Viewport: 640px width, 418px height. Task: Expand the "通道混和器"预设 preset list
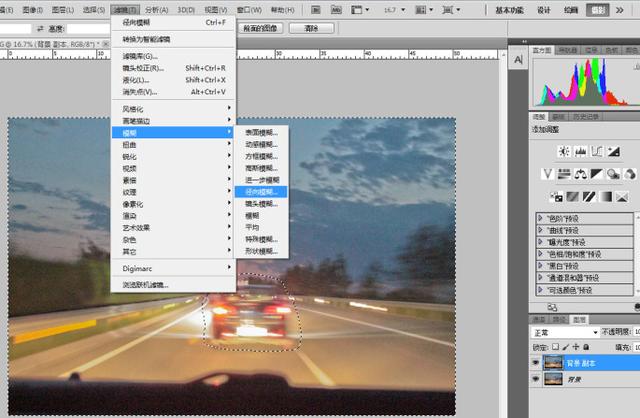(x=540, y=278)
